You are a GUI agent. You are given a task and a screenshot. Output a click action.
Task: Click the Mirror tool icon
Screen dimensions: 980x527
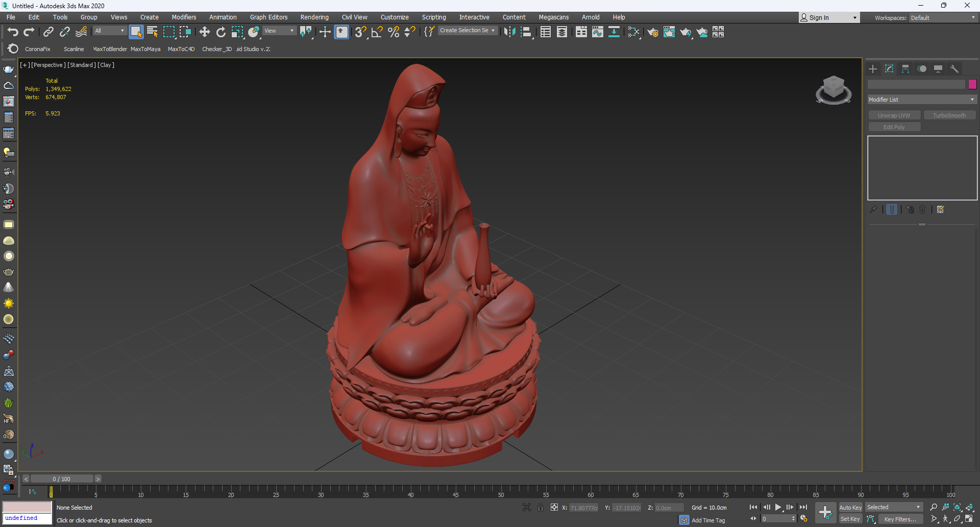click(509, 32)
